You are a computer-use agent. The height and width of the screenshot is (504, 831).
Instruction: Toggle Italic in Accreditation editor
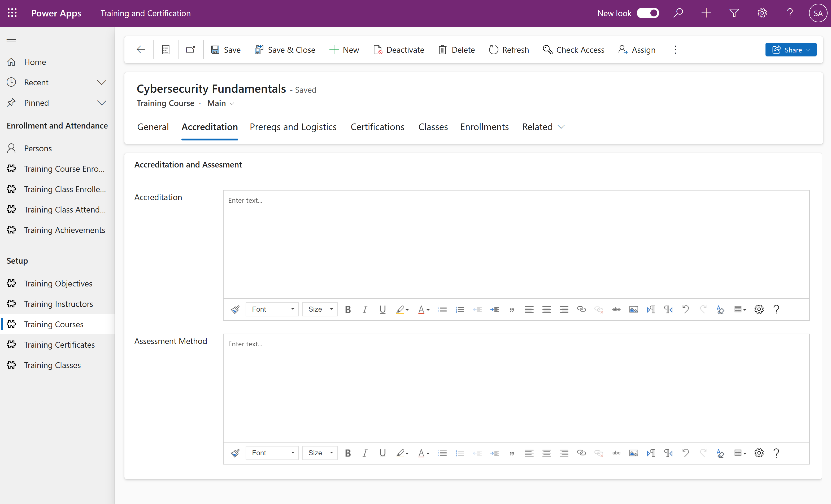(x=365, y=309)
